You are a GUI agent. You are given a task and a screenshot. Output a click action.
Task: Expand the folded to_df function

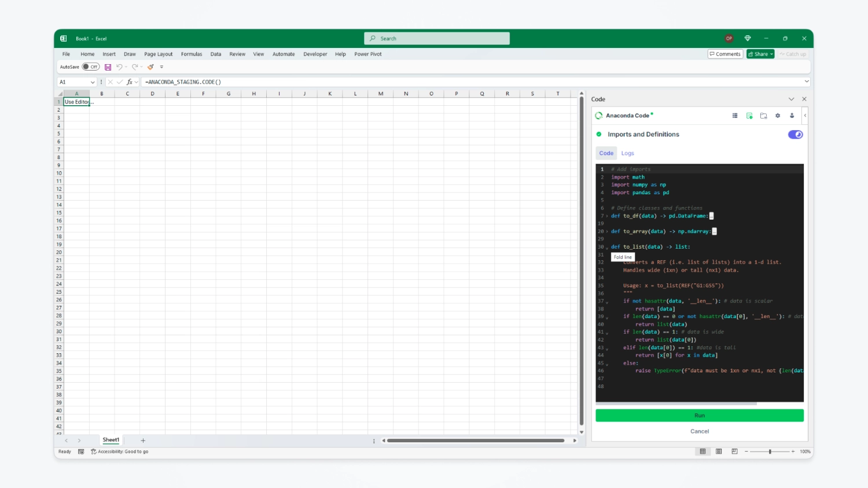607,216
